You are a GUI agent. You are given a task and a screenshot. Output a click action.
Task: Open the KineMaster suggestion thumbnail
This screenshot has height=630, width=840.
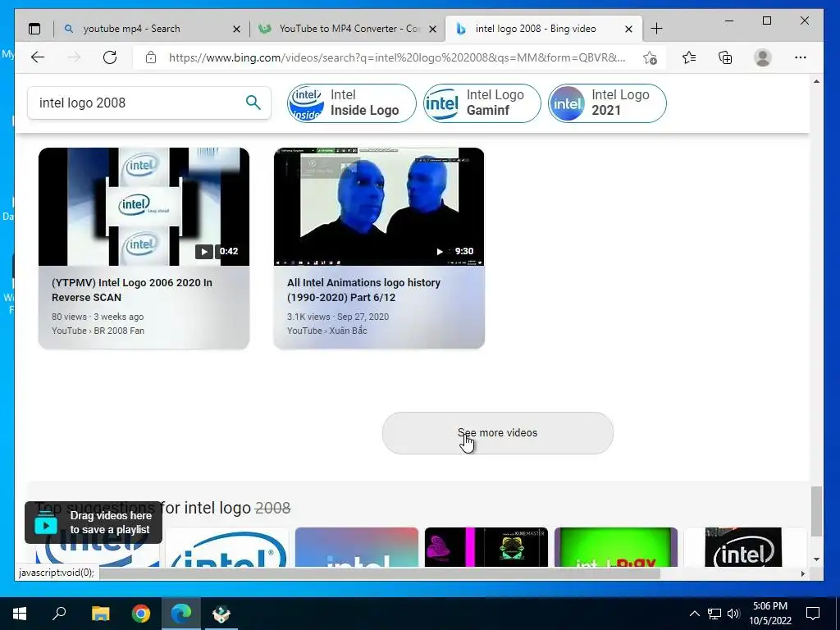coord(486,547)
